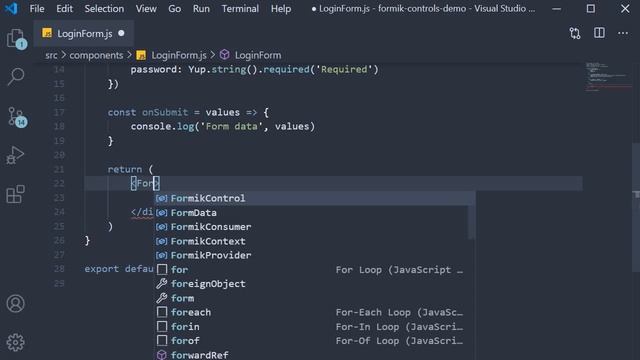Click the editor minimap

coord(608,76)
